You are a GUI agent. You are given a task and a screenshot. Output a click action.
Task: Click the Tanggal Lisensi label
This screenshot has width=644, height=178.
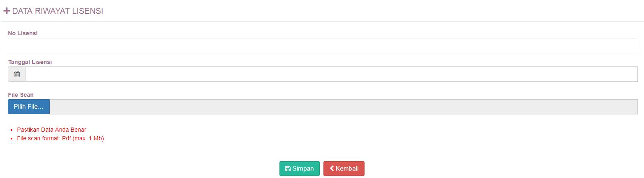(x=30, y=62)
